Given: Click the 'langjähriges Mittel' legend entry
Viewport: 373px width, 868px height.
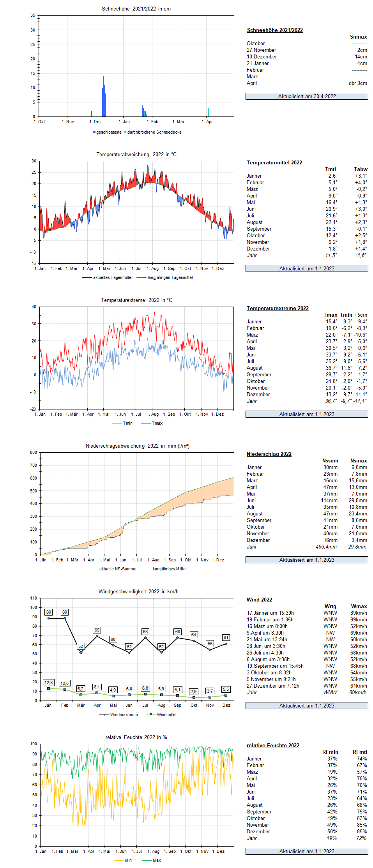Looking at the screenshot, I should [x=164, y=569].
